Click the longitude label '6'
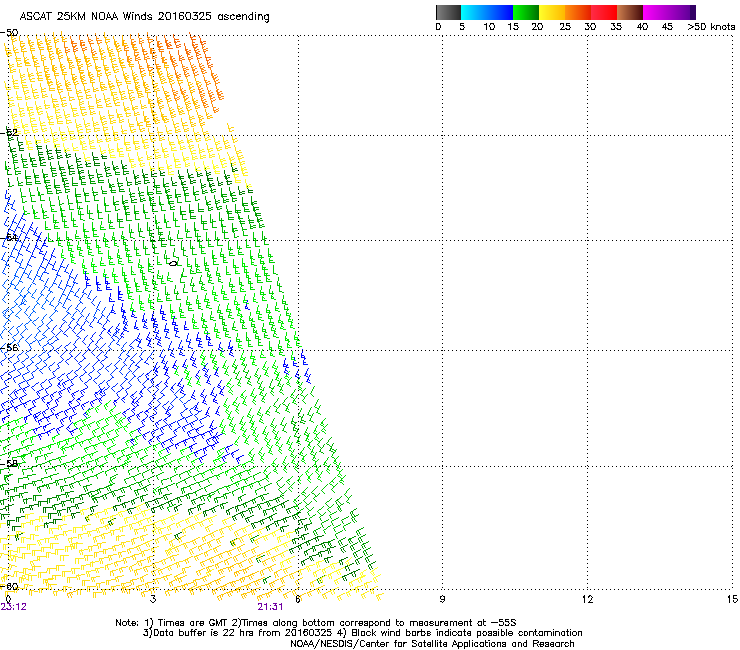 (298, 599)
